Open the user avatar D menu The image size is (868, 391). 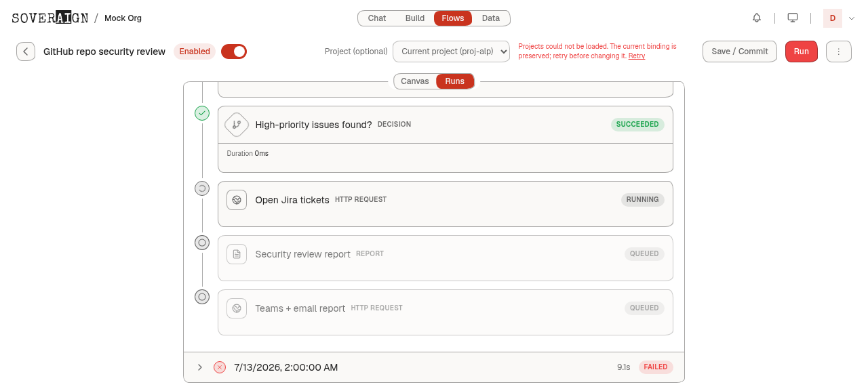[x=833, y=18]
